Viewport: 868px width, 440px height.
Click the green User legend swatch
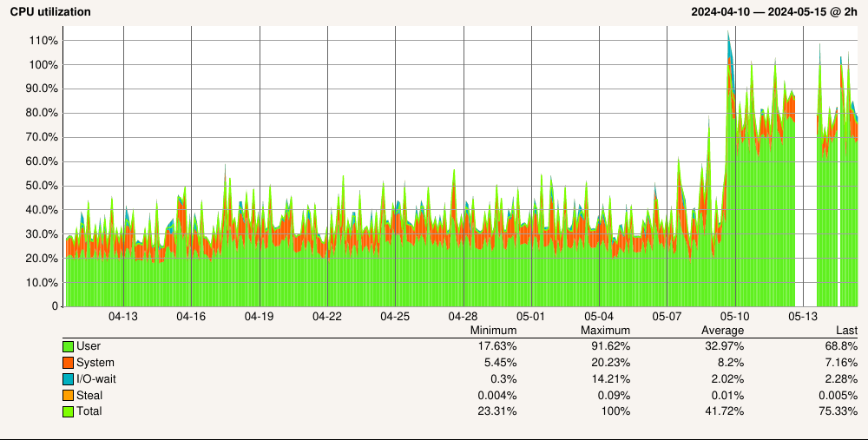pyautogui.click(x=68, y=346)
